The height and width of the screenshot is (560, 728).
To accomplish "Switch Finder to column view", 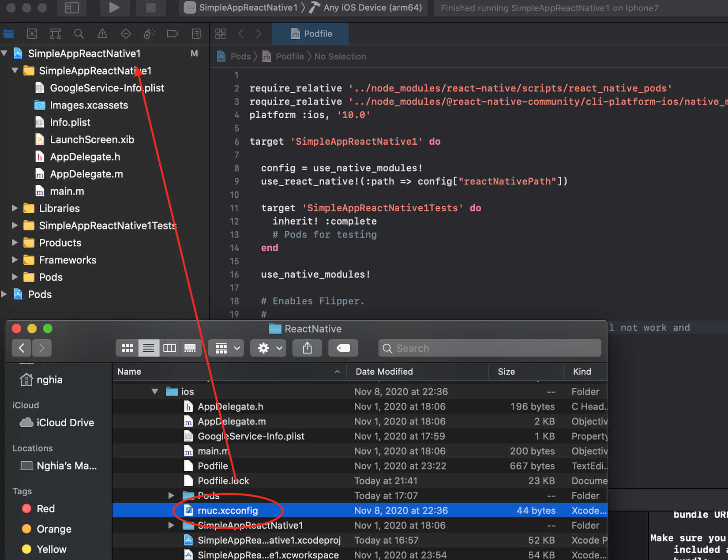I will pyautogui.click(x=169, y=348).
